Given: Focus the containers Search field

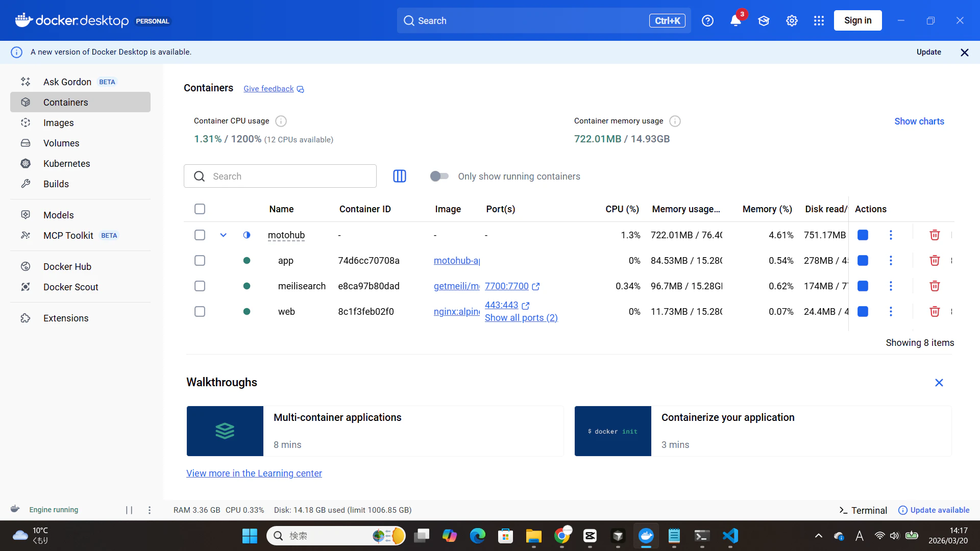Looking at the screenshot, I should pos(280,176).
